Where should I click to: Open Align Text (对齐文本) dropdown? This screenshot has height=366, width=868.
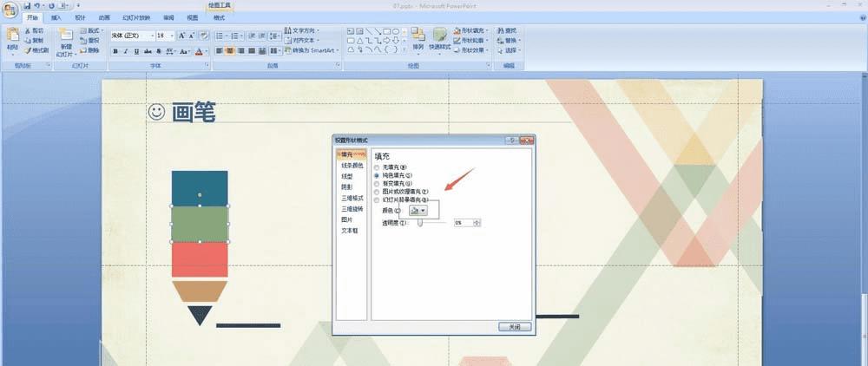pos(302,41)
